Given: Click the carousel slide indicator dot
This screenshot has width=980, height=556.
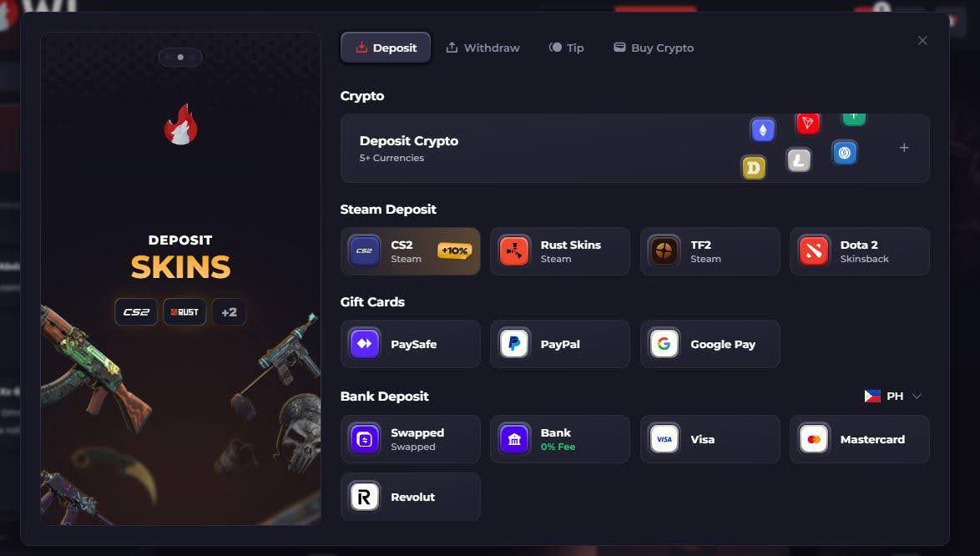Looking at the screenshot, I should 180,57.
